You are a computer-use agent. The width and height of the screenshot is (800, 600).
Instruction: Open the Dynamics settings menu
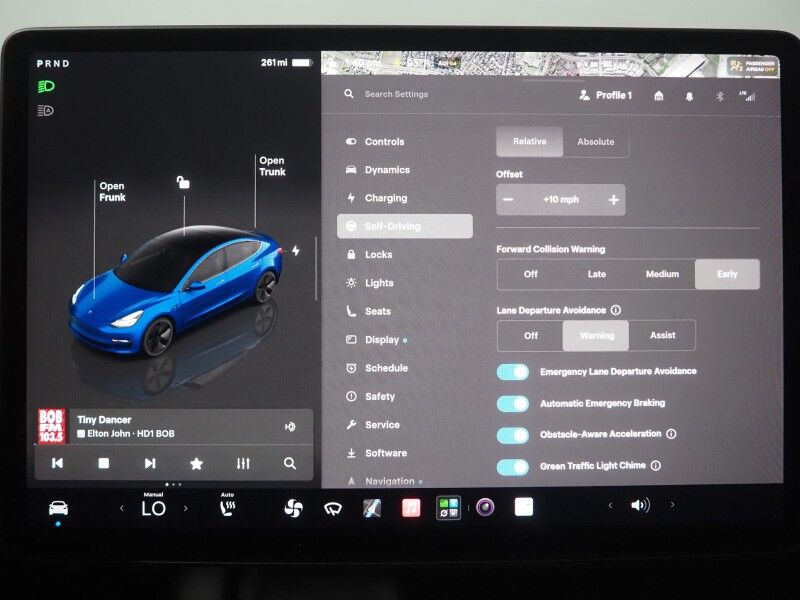(x=378, y=170)
